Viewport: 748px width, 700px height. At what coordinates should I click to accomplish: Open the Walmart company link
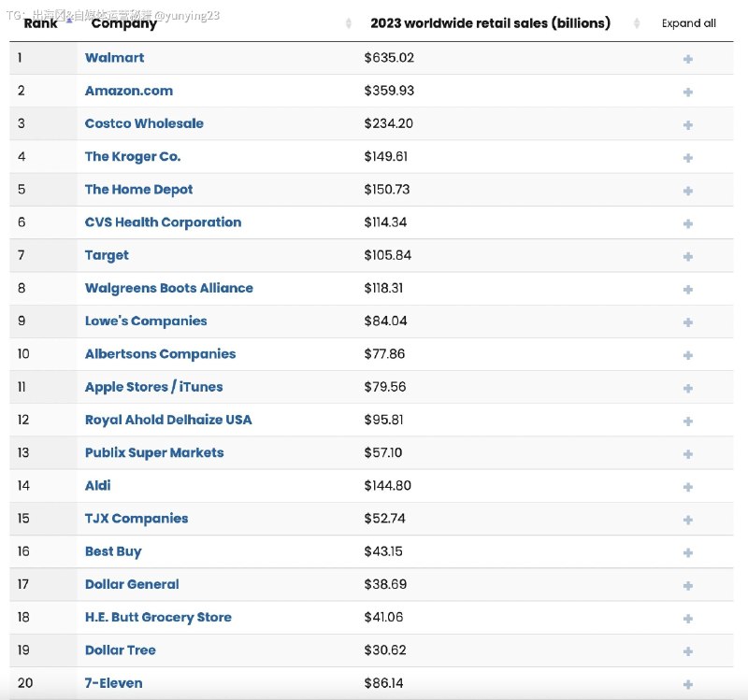pyautogui.click(x=114, y=58)
